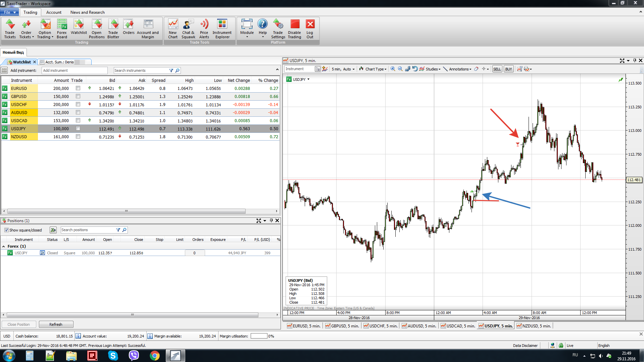Open the Orders module
Screen dimensions: 644x362
click(x=129, y=27)
